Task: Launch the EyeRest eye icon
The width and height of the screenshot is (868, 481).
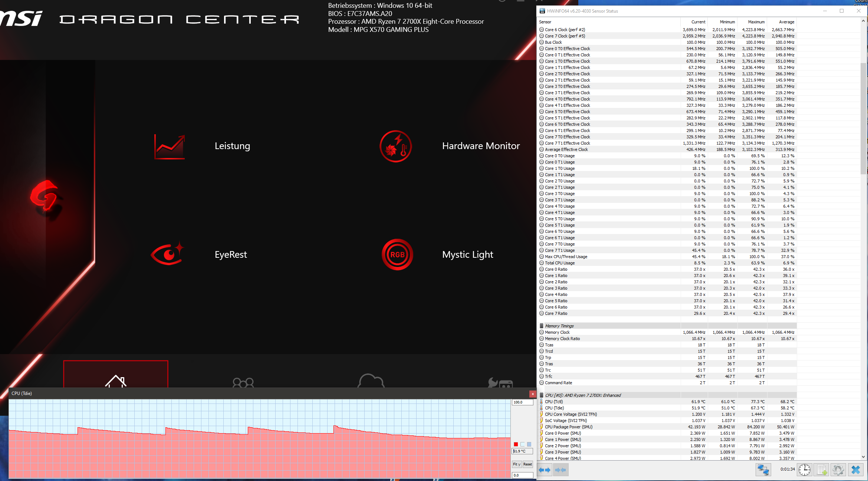Action: pos(168,254)
